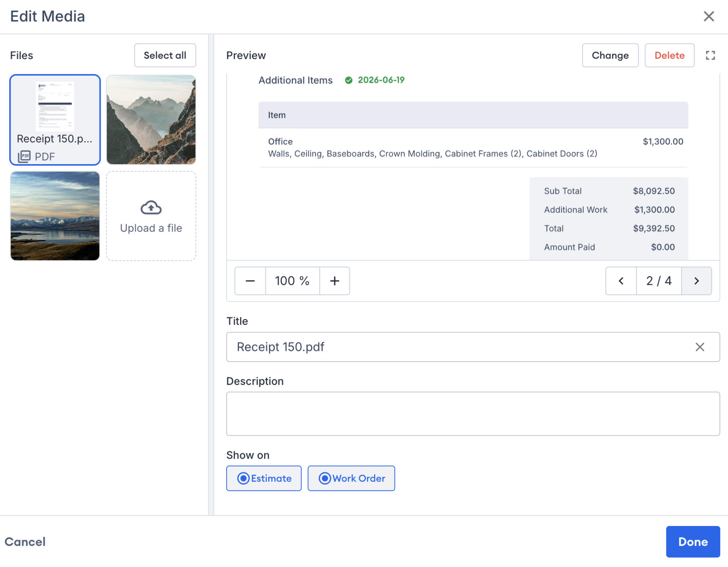Toggle the Work Order show-on option

pyautogui.click(x=351, y=478)
